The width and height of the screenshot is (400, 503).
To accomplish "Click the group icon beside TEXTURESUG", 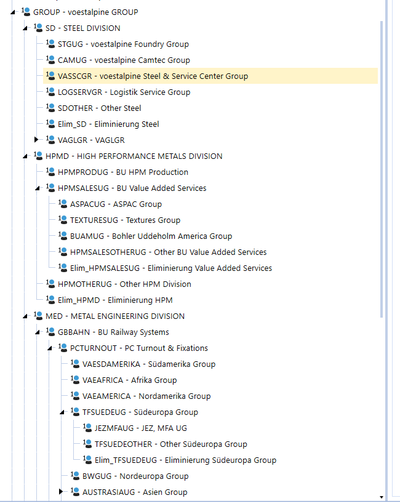I will [x=63, y=220].
